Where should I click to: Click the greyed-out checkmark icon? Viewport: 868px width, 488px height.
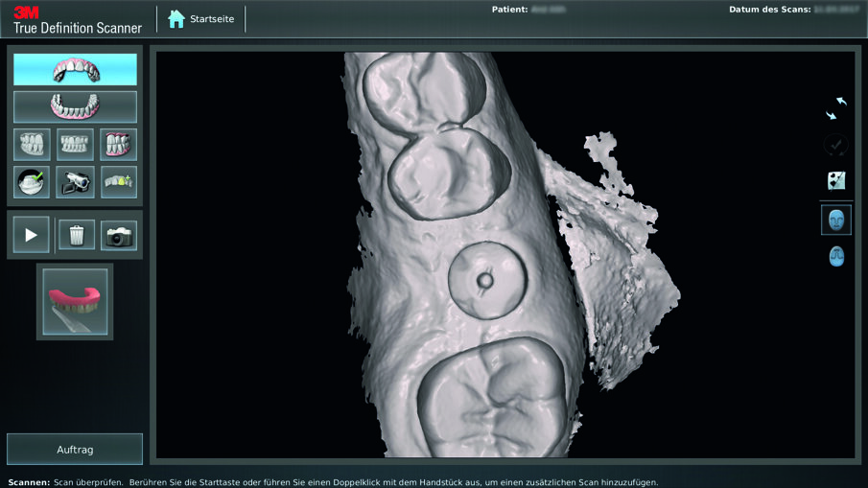836,145
